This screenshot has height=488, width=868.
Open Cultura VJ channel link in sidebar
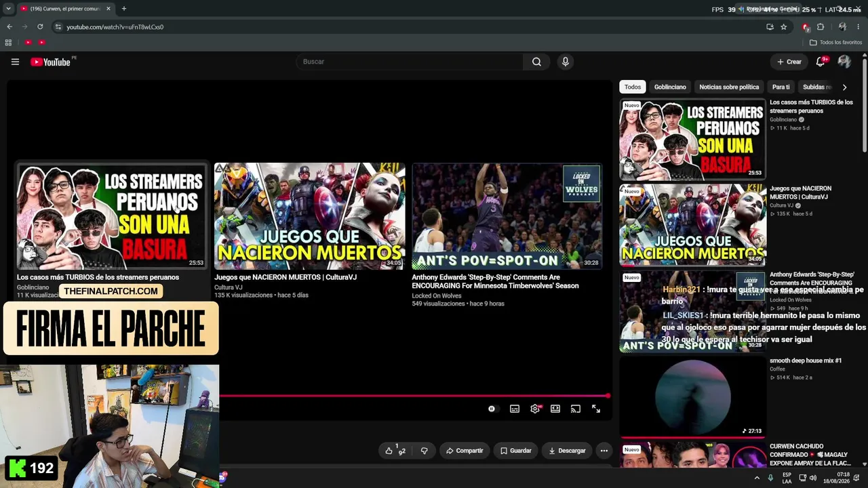781,205
